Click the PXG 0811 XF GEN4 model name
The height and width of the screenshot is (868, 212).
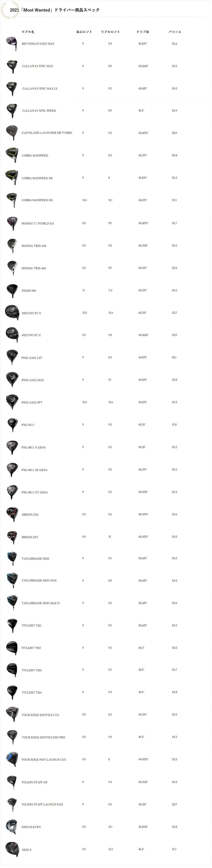(34, 470)
